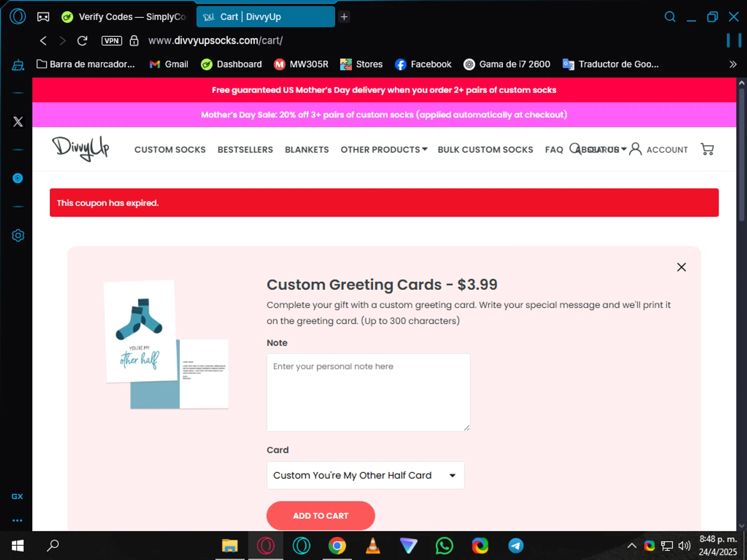
Task: Close the greeting card panel
Action: click(681, 267)
